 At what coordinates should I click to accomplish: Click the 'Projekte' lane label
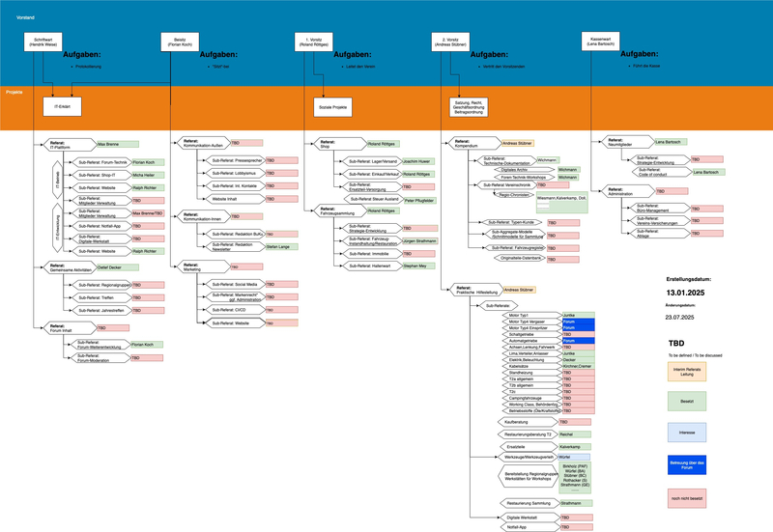[14, 92]
